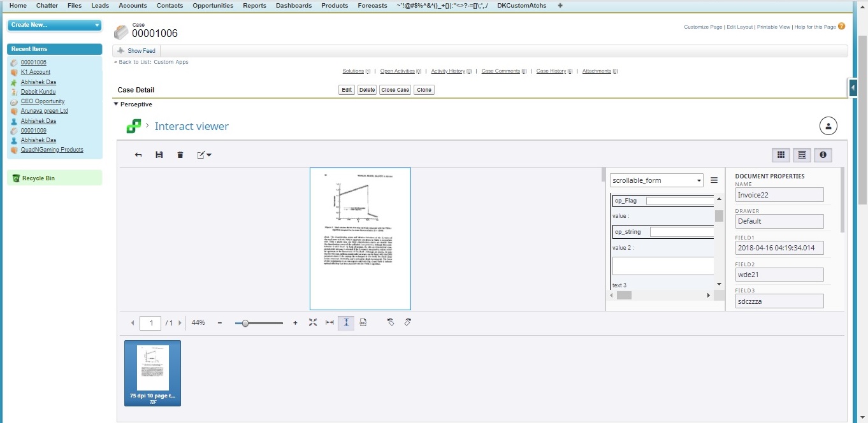
Task: Collapse the Perceptive section
Action: point(116,104)
